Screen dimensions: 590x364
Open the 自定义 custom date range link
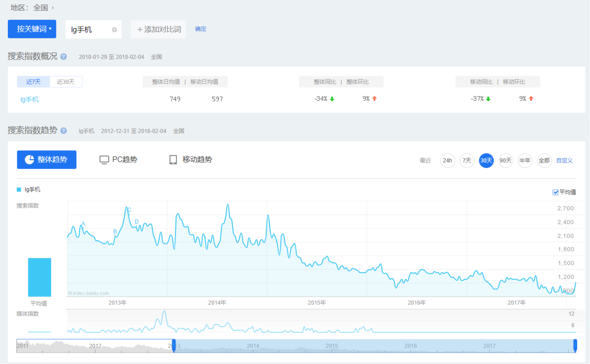564,161
